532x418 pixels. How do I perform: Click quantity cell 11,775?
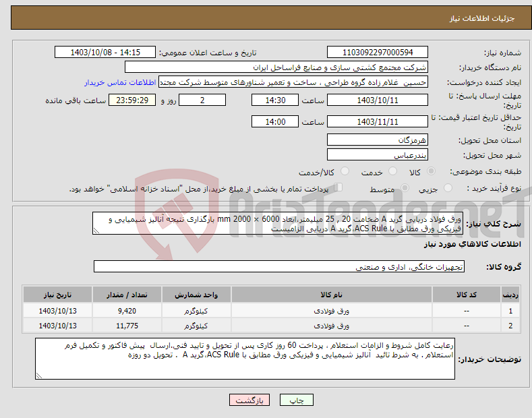click(127, 326)
